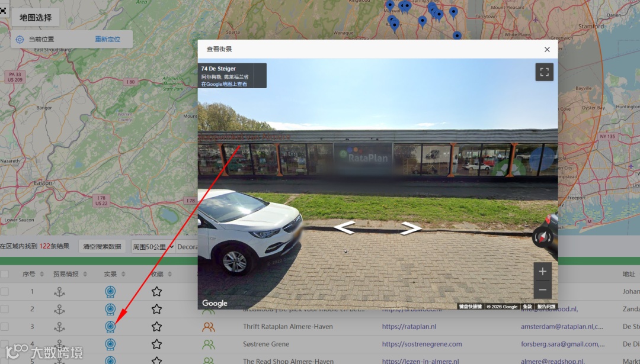Zoom in on the street view image
Screen dimensions: 640x364
tap(542, 272)
